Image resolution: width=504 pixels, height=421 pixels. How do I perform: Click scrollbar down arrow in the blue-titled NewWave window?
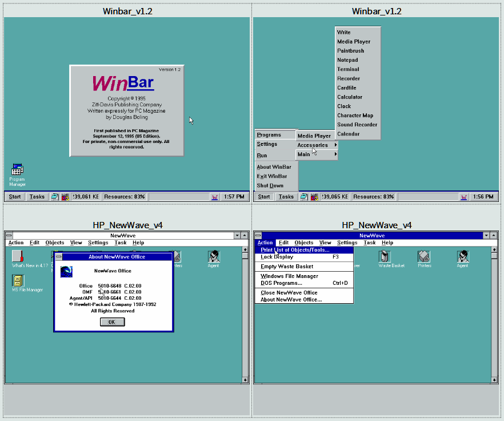(x=494, y=380)
